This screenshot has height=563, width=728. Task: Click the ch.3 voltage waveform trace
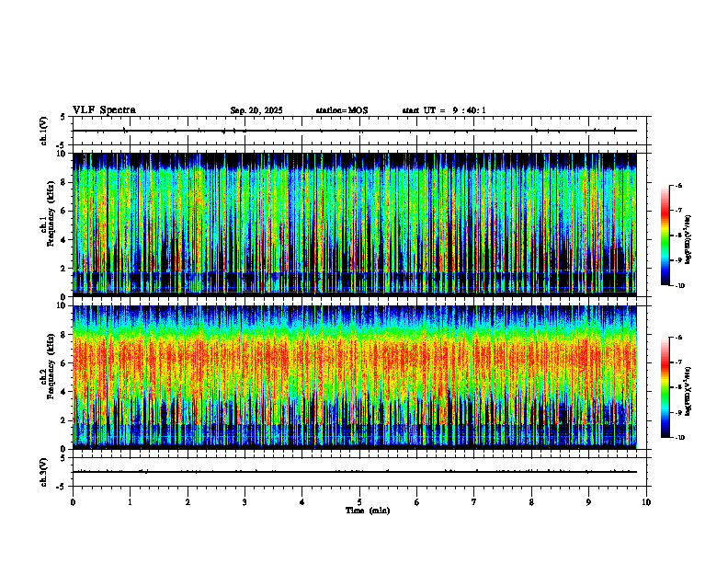tap(355, 472)
